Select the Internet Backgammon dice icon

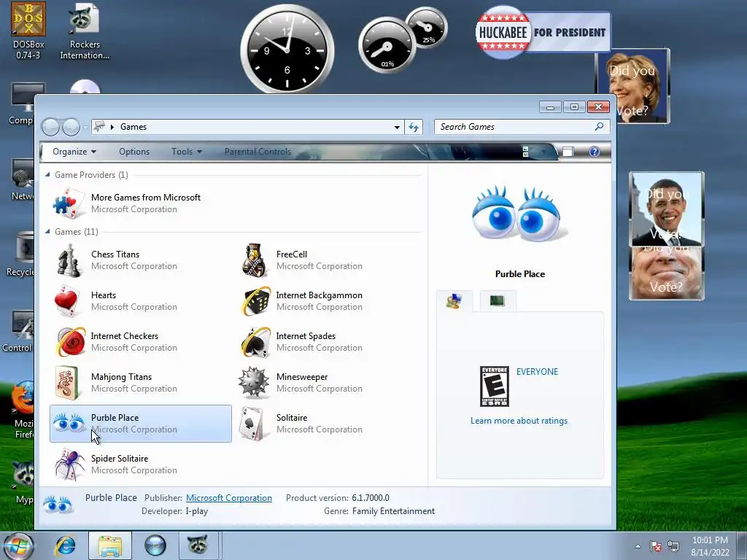click(x=255, y=301)
